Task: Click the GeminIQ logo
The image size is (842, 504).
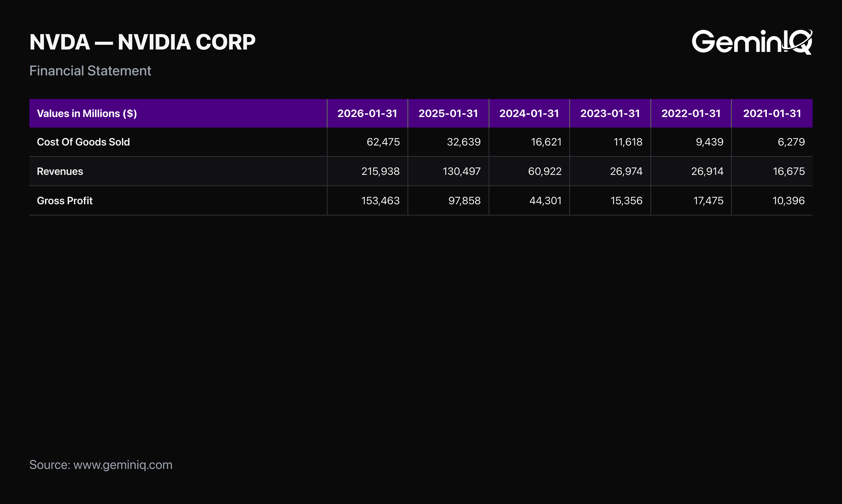Action: [x=752, y=42]
